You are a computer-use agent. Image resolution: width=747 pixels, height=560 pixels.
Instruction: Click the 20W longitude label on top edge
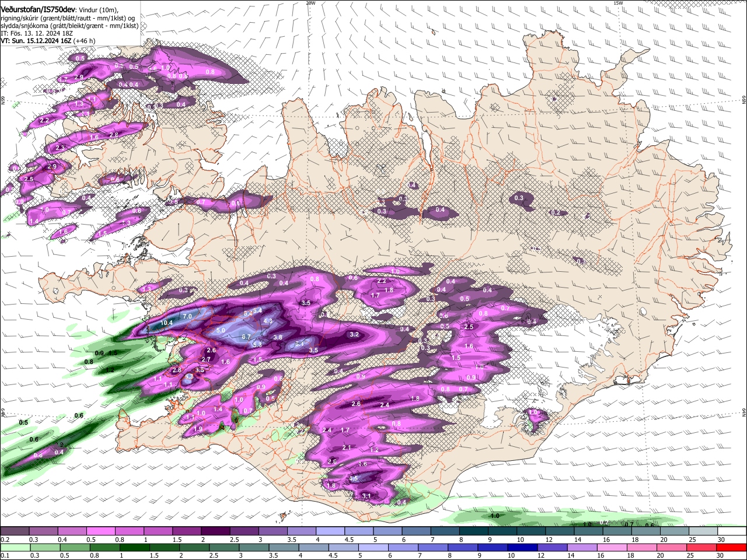310,3
